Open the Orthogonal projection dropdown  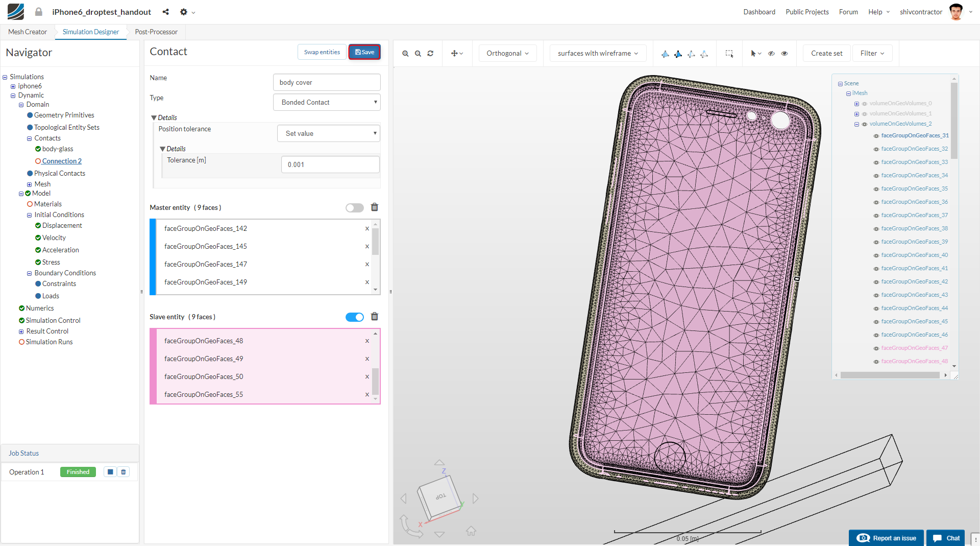507,53
